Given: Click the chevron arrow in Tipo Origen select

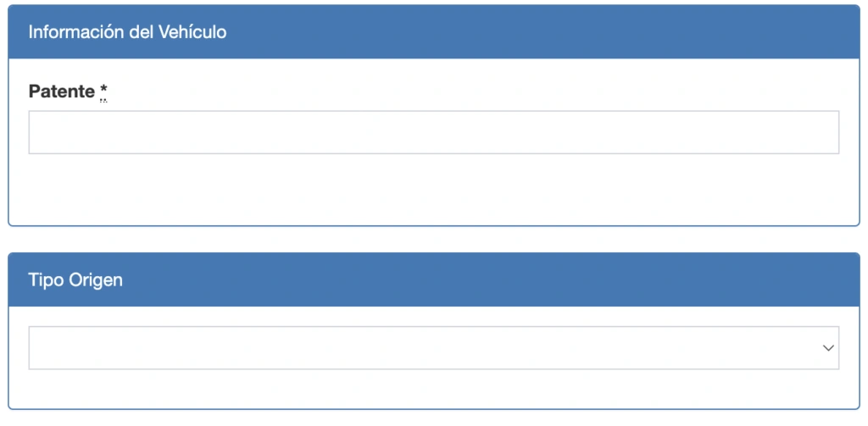Looking at the screenshot, I should (828, 348).
